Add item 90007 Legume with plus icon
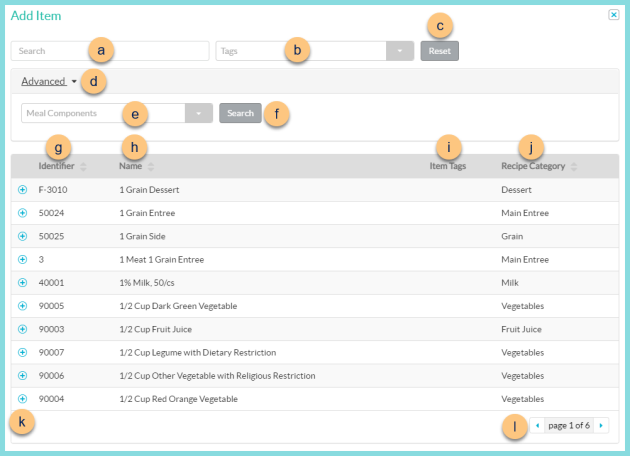 22,352
